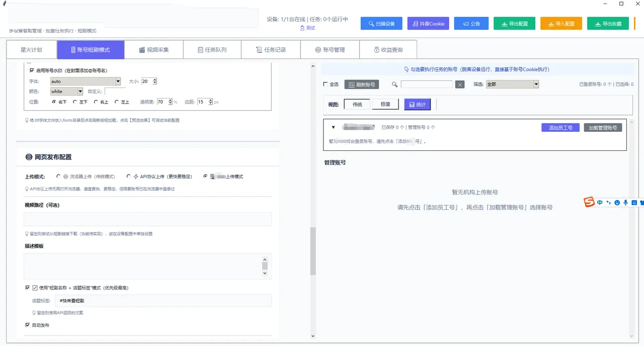This screenshot has height=346, width=644.
Task: Select the 右下 watermark position radio
Action: [54, 102]
